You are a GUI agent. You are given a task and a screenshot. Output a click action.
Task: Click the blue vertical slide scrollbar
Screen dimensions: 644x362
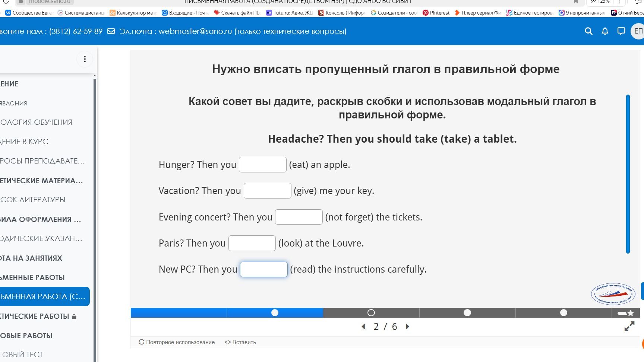(628, 174)
